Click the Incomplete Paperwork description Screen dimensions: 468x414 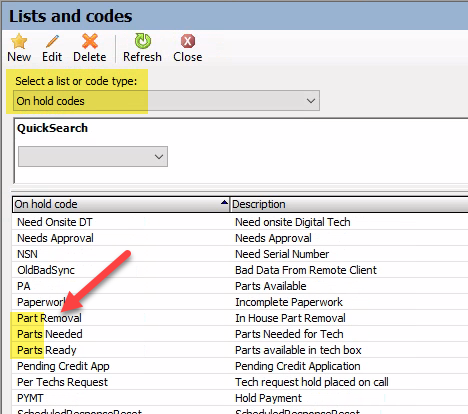(x=289, y=302)
